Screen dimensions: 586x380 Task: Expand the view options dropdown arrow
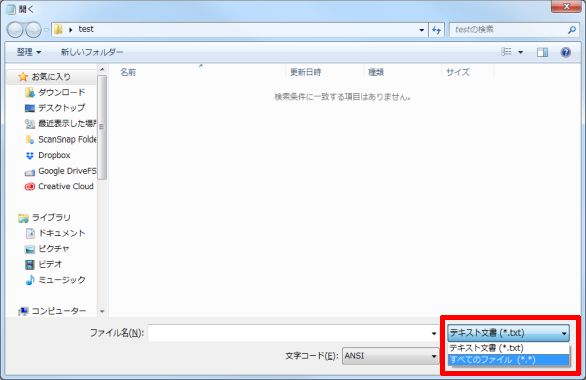coord(520,52)
